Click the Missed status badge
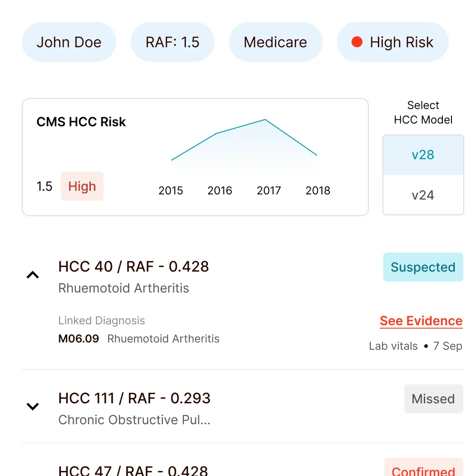Screen dimensions: 476x476 pos(433,399)
